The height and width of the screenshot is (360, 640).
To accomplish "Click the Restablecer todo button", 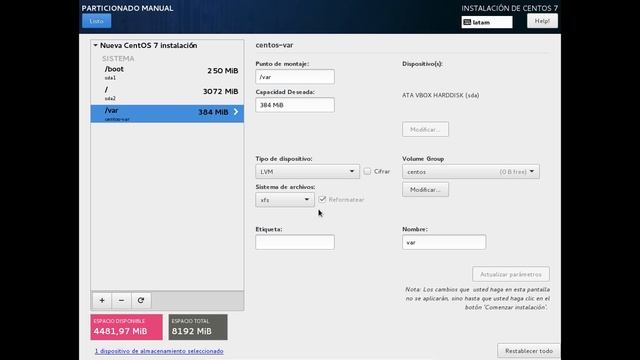I will [529, 351].
